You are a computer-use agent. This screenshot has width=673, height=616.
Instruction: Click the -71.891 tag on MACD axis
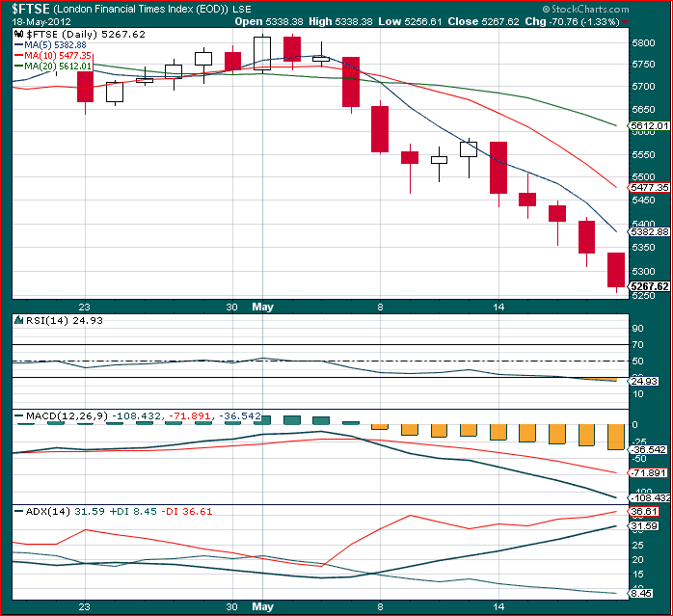tap(647, 473)
